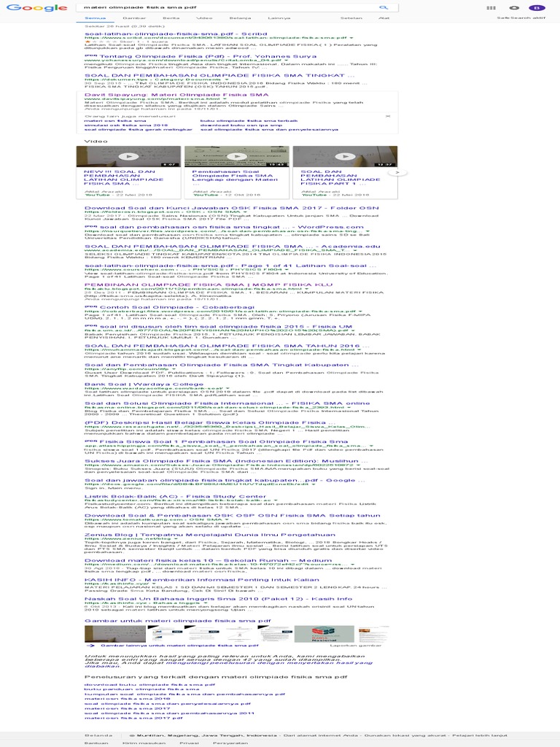This screenshot has height=747, width=560.
Task: Click suggestion 'download buku osn ipa smp'
Action: click(x=241, y=125)
